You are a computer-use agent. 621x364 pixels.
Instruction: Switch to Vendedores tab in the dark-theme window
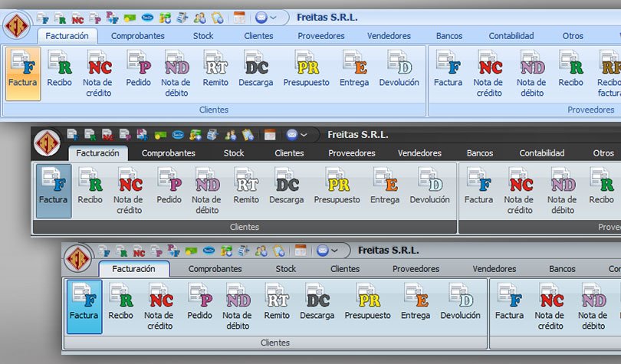pos(419,153)
